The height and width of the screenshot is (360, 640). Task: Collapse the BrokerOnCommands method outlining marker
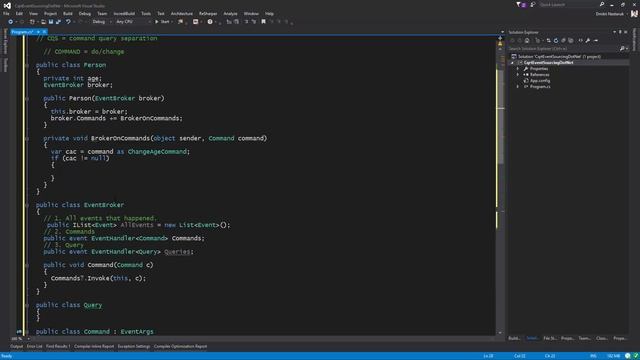[27, 139]
